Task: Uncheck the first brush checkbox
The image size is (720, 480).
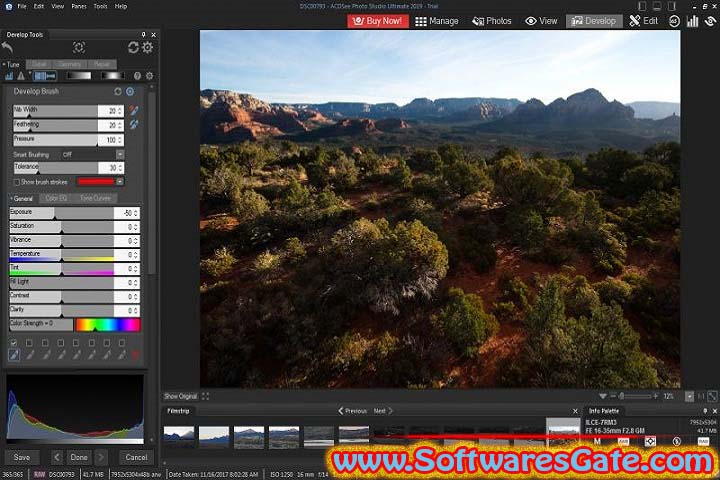Action: point(14,343)
